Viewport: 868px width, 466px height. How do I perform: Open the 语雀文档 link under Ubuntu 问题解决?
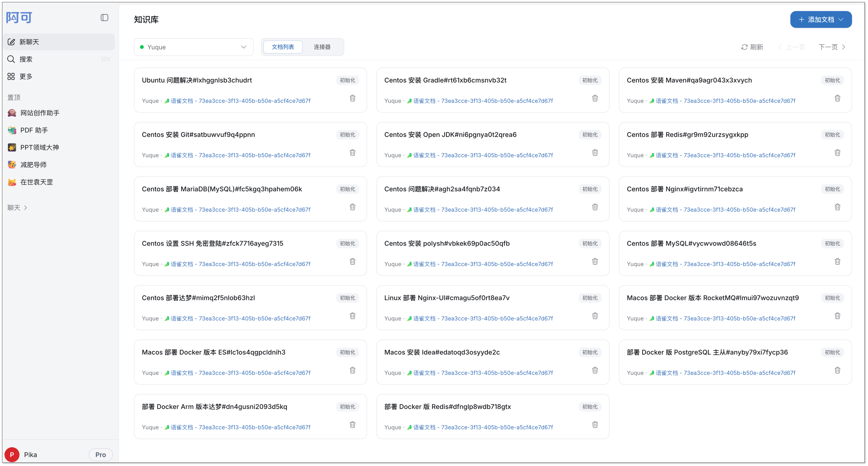pyautogui.click(x=237, y=101)
